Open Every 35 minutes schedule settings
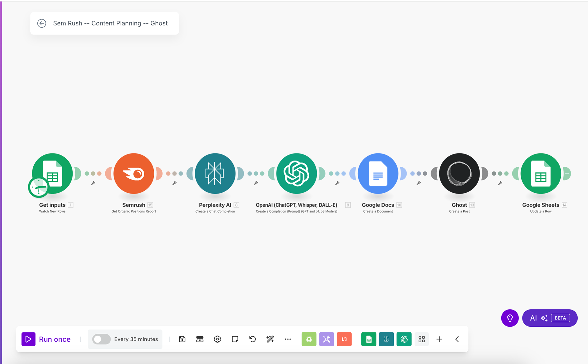The height and width of the screenshot is (364, 588). pos(136,339)
